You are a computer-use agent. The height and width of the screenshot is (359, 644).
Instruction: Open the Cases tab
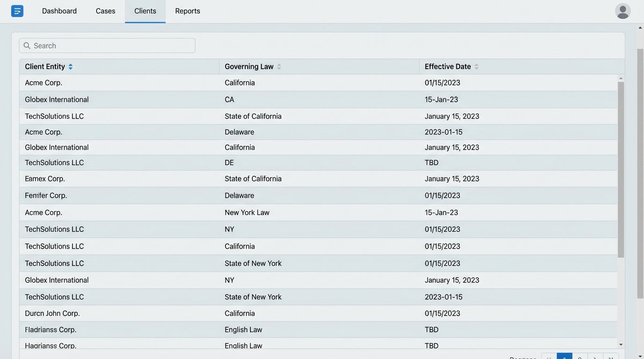[x=105, y=11]
